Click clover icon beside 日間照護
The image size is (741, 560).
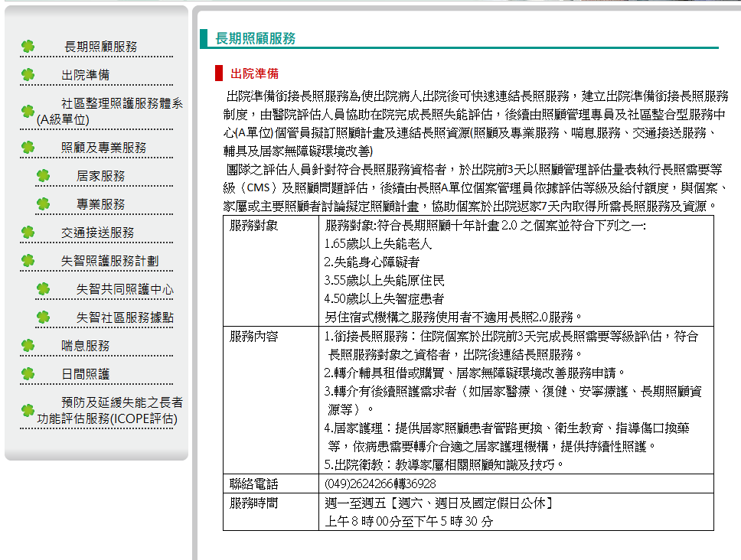point(28,374)
